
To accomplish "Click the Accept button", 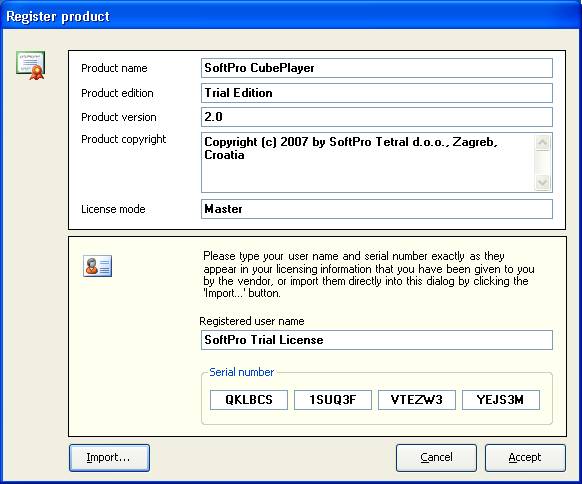I will point(525,458).
